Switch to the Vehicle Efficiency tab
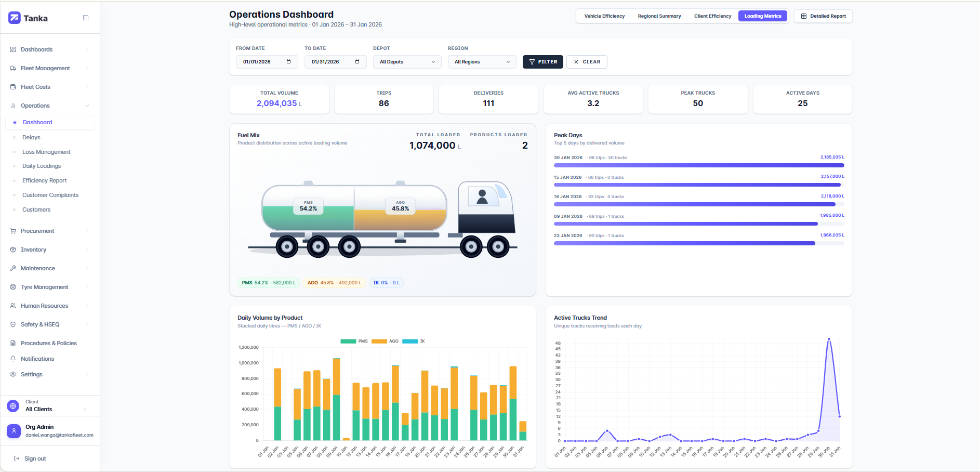 (604, 16)
